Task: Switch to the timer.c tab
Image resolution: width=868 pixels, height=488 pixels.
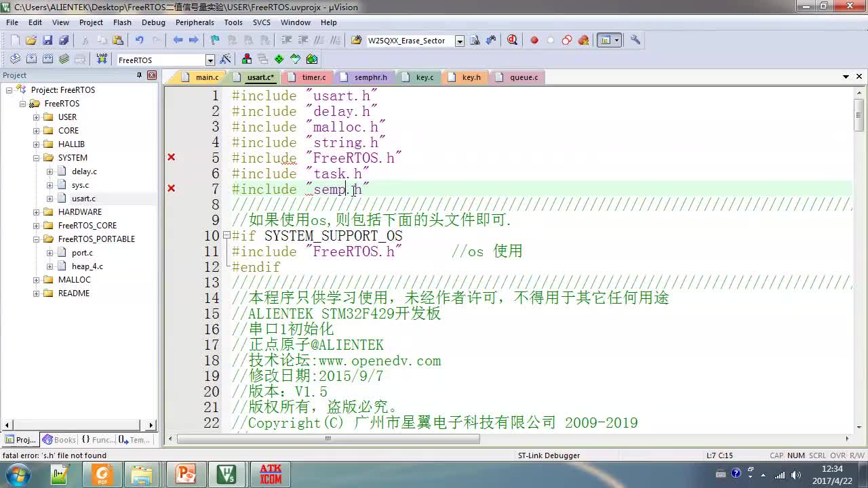Action: click(x=308, y=77)
